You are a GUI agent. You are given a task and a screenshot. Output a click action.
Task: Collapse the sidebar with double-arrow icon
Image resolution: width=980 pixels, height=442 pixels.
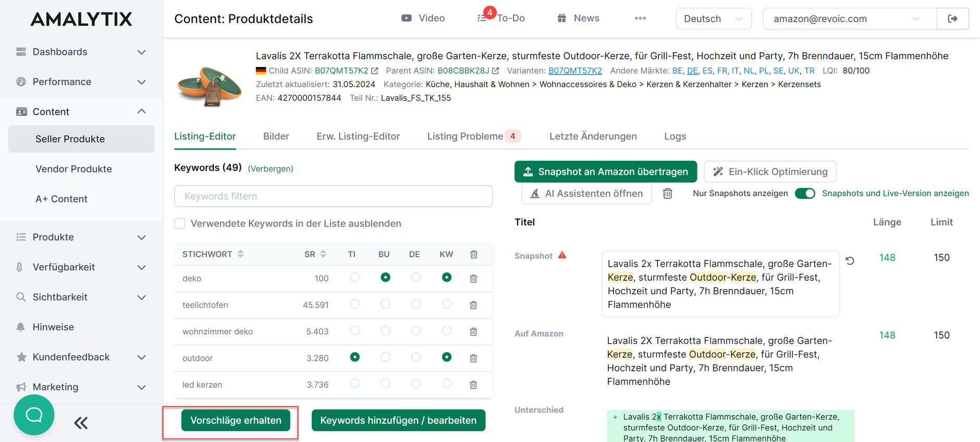coord(81,423)
